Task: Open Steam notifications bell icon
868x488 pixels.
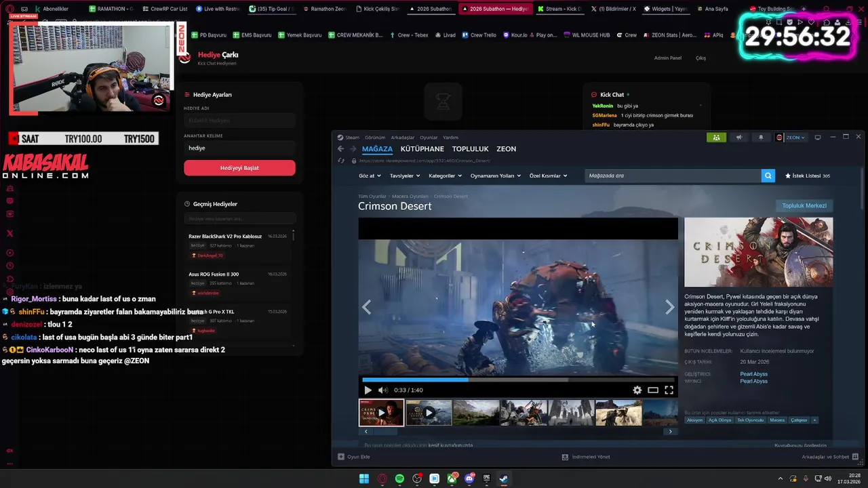Action: click(x=761, y=138)
